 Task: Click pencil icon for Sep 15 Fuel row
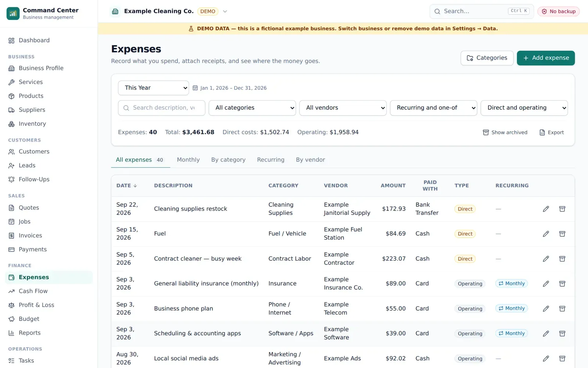(546, 234)
